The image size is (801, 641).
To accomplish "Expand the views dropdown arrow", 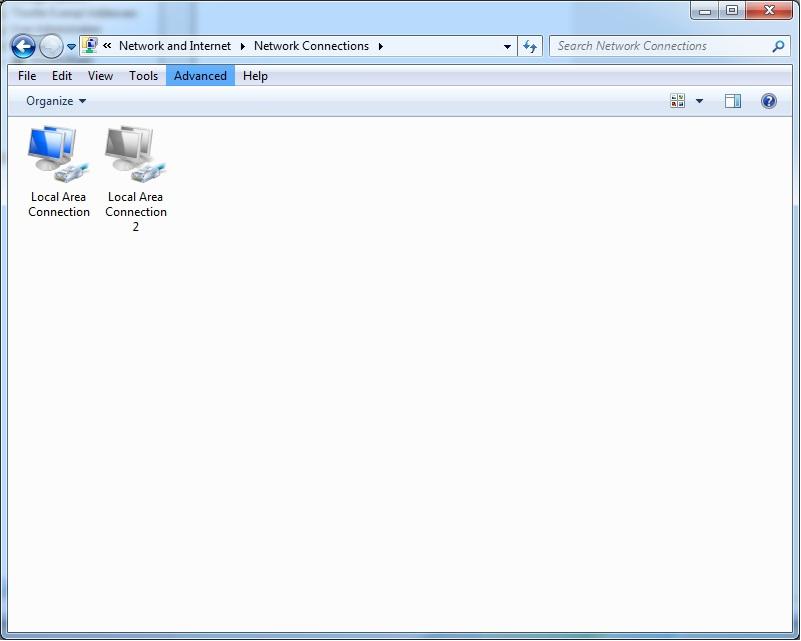I will tap(698, 100).
